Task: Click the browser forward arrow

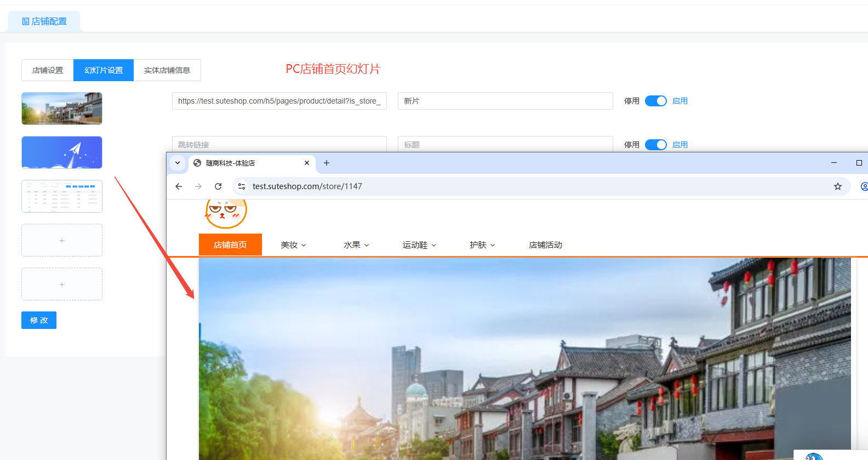Action: click(x=198, y=186)
